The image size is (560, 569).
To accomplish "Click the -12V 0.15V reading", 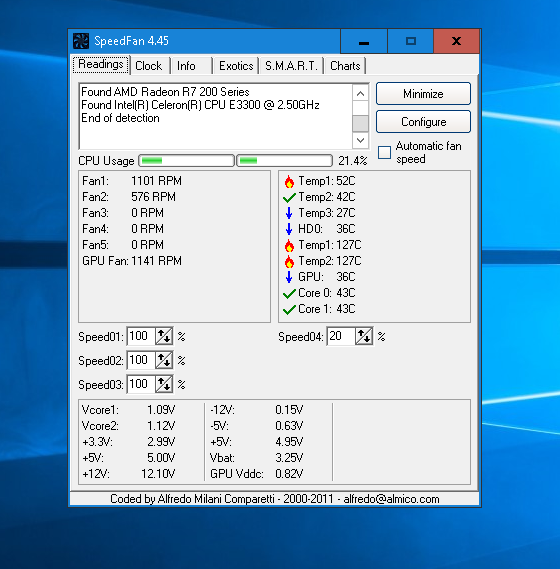I will click(x=257, y=410).
